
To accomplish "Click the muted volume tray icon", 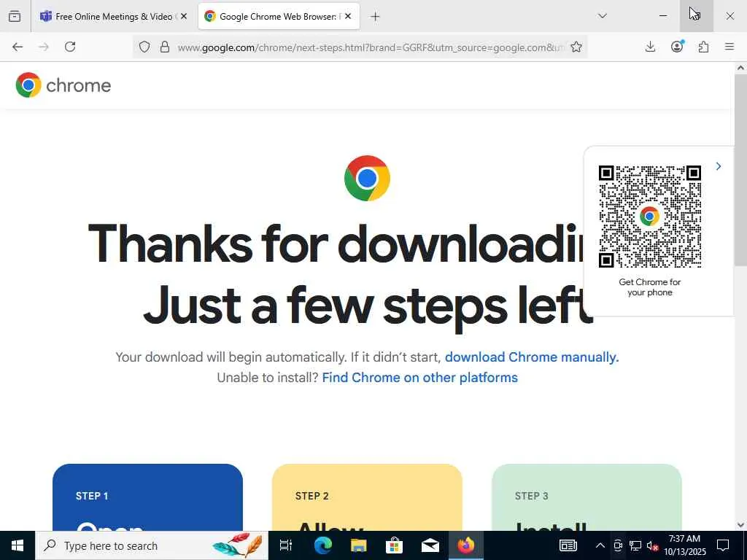I will (653, 545).
